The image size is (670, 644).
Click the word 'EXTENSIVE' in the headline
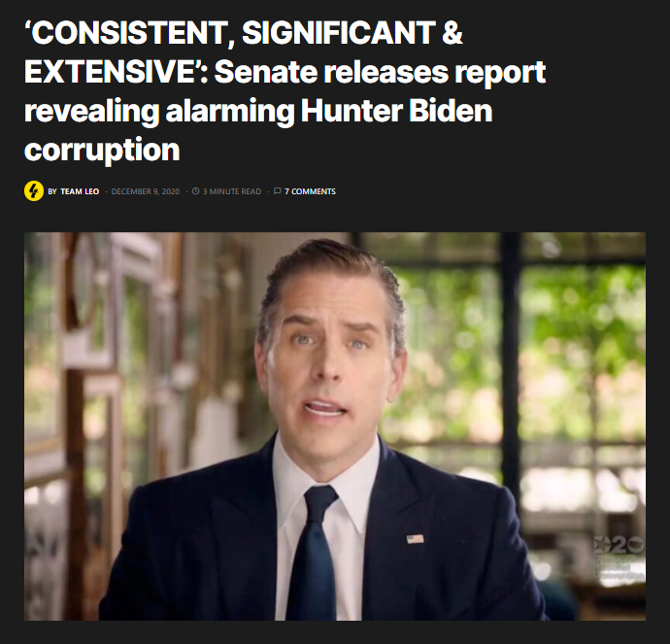coord(111,72)
